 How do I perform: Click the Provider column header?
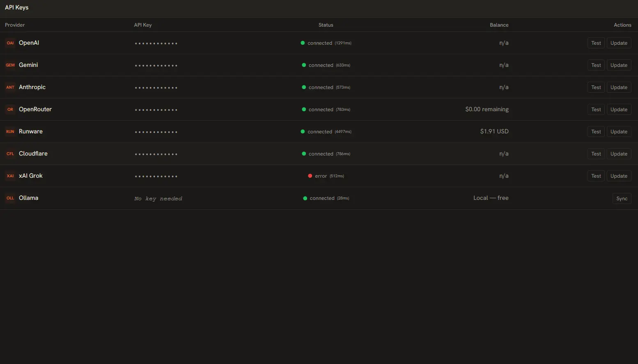pyautogui.click(x=15, y=25)
